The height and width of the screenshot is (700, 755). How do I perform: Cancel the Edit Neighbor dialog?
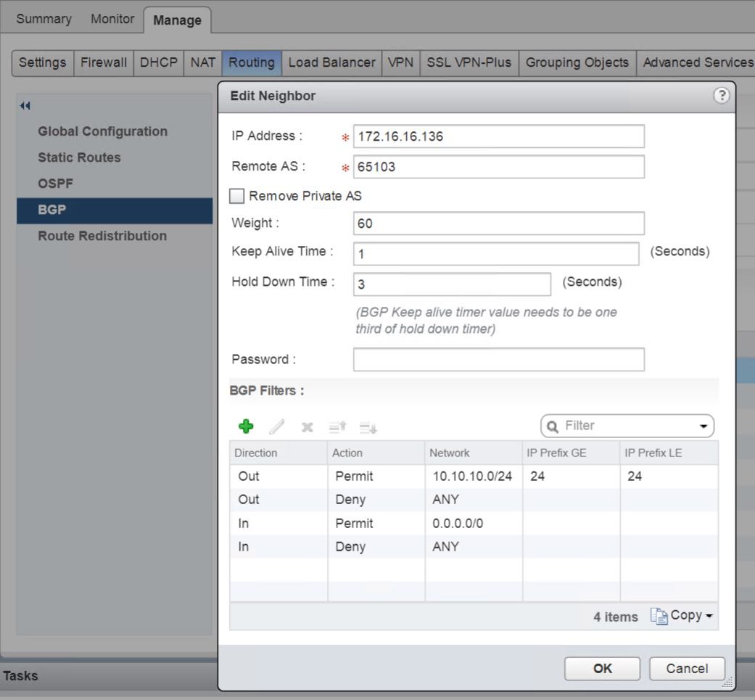pyautogui.click(x=687, y=668)
